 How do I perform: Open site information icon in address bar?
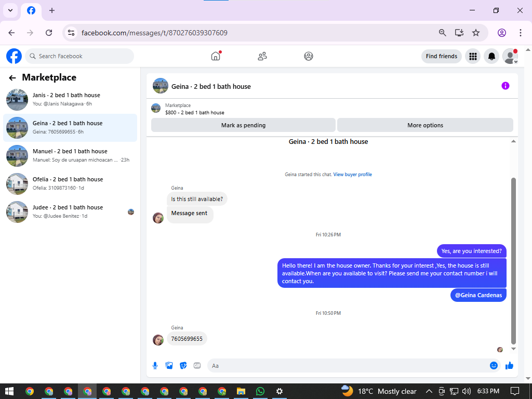[71, 33]
